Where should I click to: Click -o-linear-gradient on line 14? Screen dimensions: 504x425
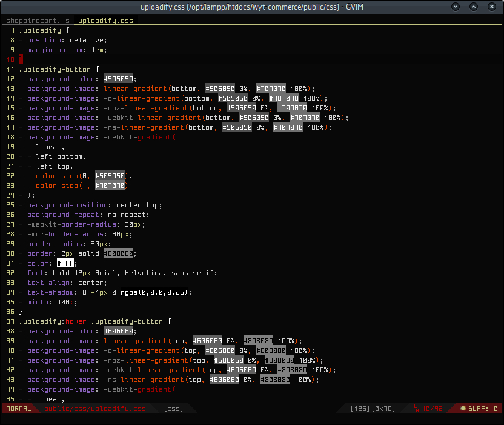(x=141, y=98)
